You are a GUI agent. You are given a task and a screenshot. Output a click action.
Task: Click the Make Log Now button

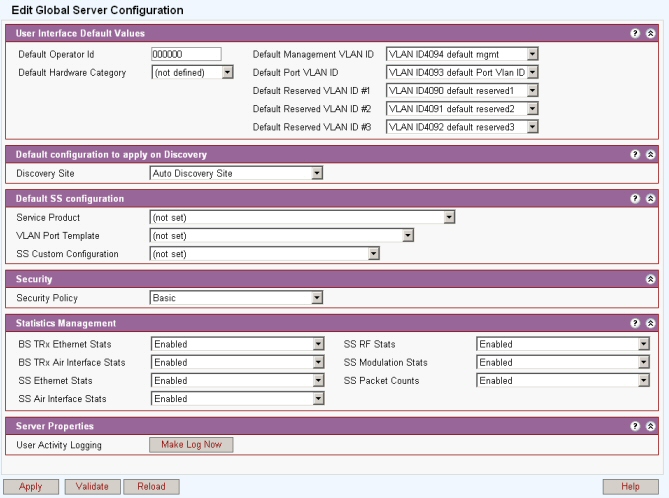[x=191, y=444]
